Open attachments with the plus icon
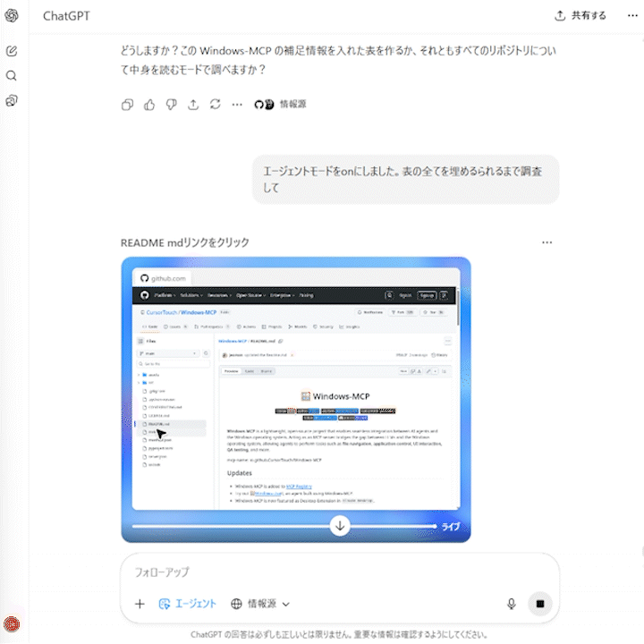 (140, 604)
